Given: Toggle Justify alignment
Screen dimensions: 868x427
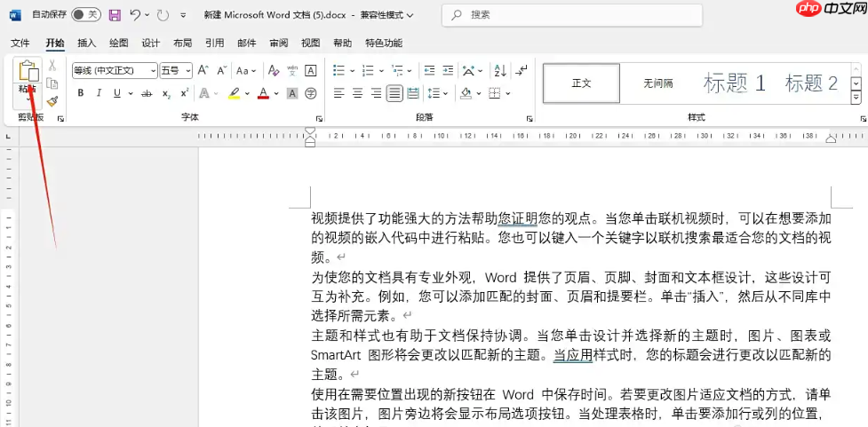Looking at the screenshot, I should click(x=394, y=93).
